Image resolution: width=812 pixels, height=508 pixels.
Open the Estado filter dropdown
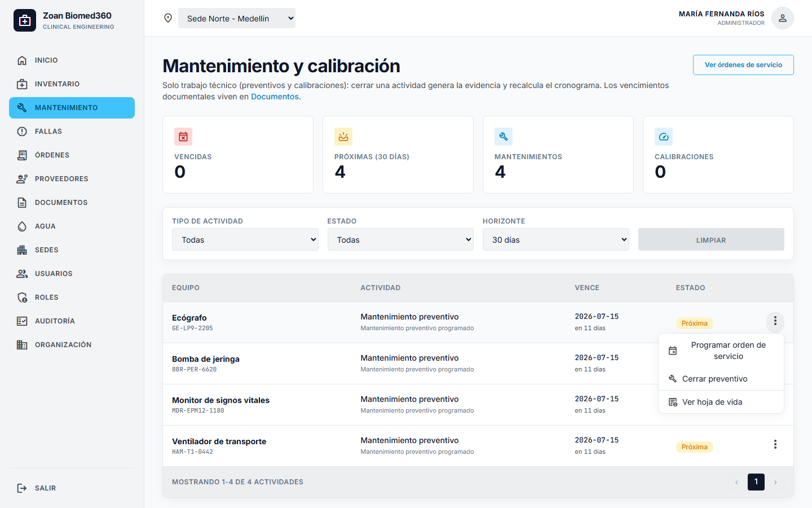click(400, 239)
